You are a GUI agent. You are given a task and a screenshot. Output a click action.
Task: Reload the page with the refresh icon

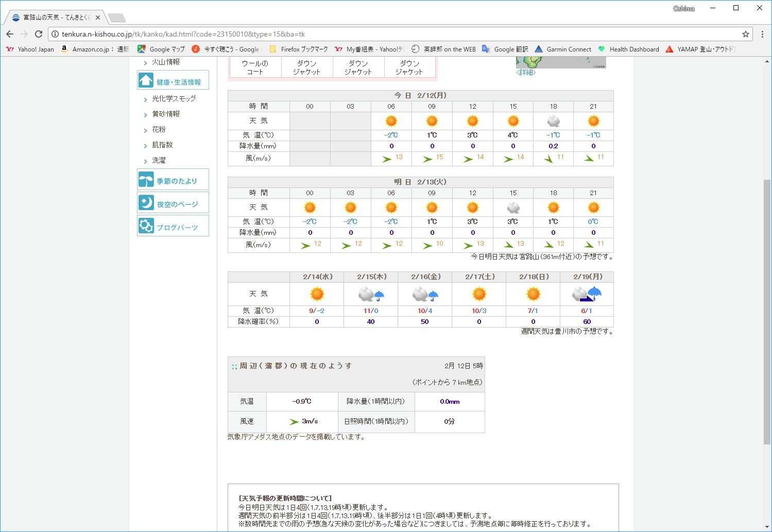[39, 34]
